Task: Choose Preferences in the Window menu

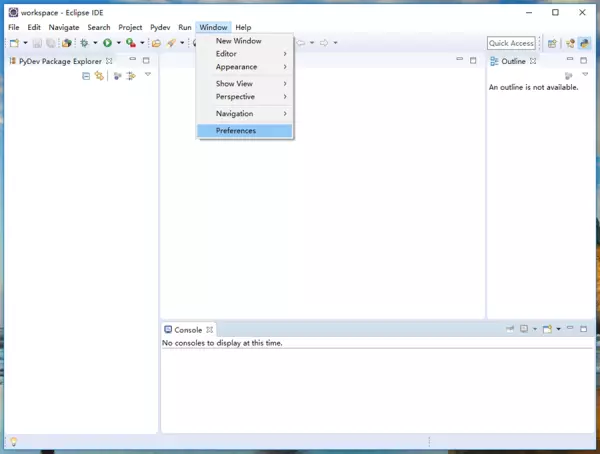Action: pos(245,131)
